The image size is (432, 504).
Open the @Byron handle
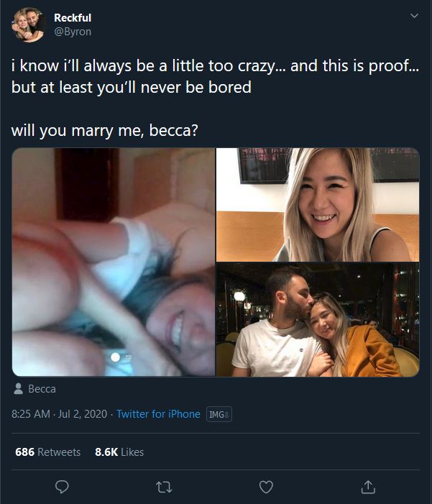coord(73,32)
